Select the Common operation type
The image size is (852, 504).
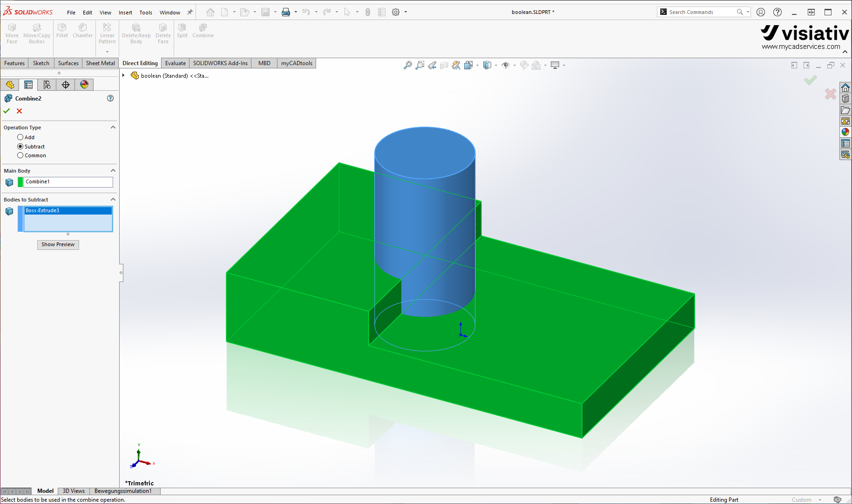click(20, 155)
